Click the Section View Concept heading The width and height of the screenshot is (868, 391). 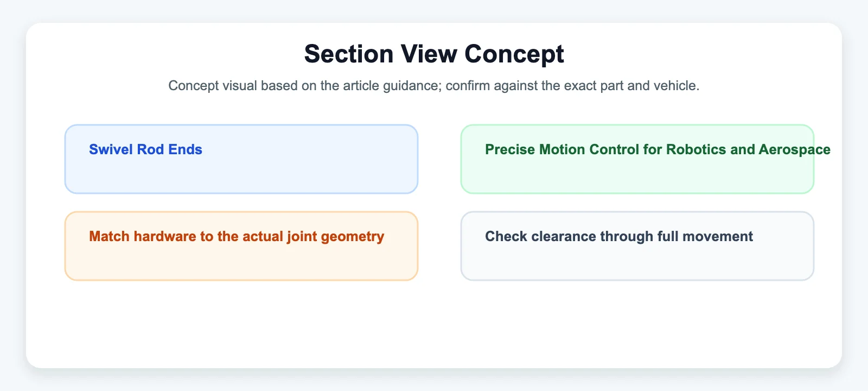(434, 54)
